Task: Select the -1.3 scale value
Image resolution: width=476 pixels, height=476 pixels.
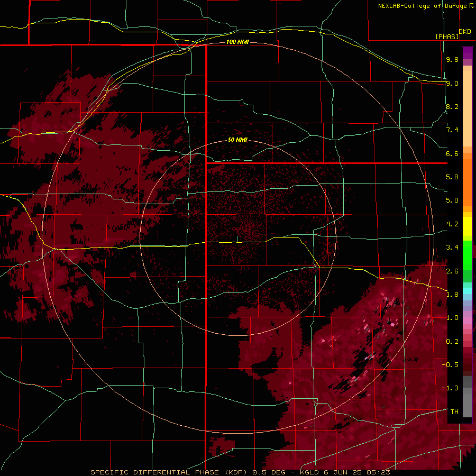Action: (450, 388)
